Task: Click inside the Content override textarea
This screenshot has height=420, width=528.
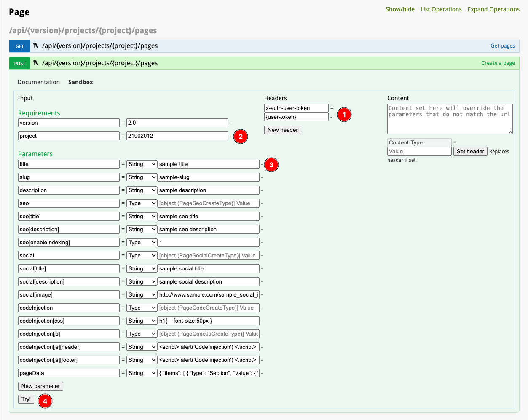Action: (x=450, y=118)
